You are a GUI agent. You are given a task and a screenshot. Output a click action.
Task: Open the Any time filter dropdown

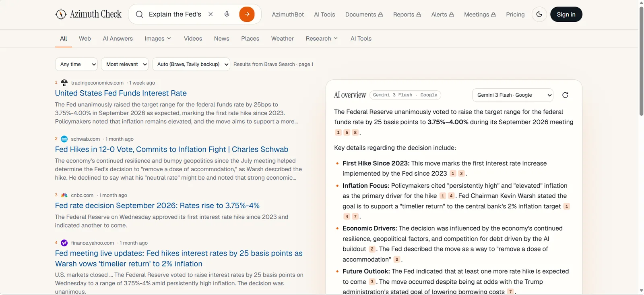(76, 64)
